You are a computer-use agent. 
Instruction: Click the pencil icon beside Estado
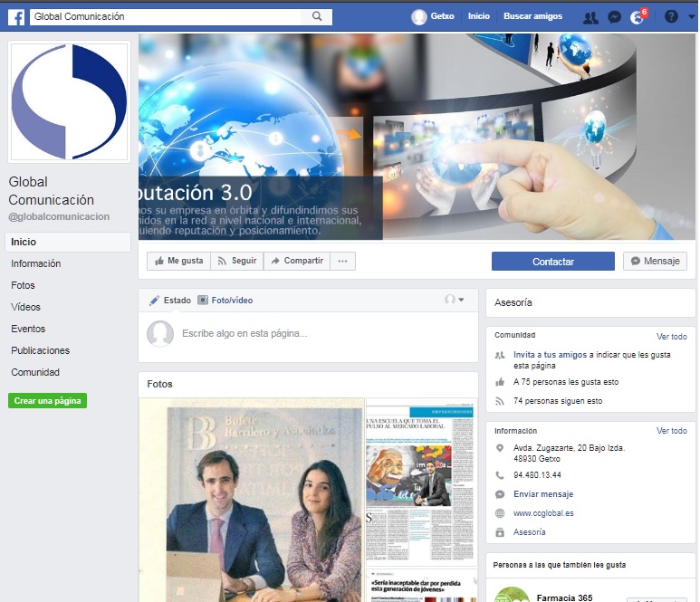point(154,301)
